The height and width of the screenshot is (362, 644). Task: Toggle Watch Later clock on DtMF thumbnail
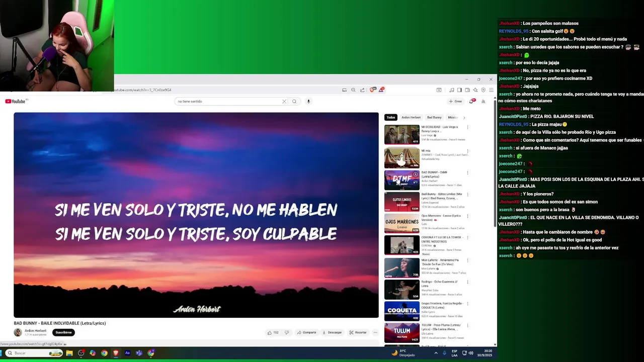click(415, 174)
